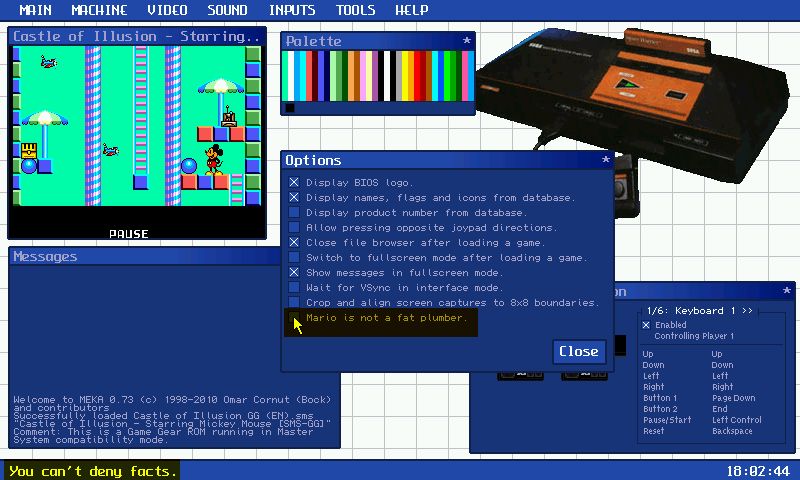Enable Wait for VSync in interface mode
Image resolution: width=800 pixels, height=480 pixels.
tap(294, 287)
